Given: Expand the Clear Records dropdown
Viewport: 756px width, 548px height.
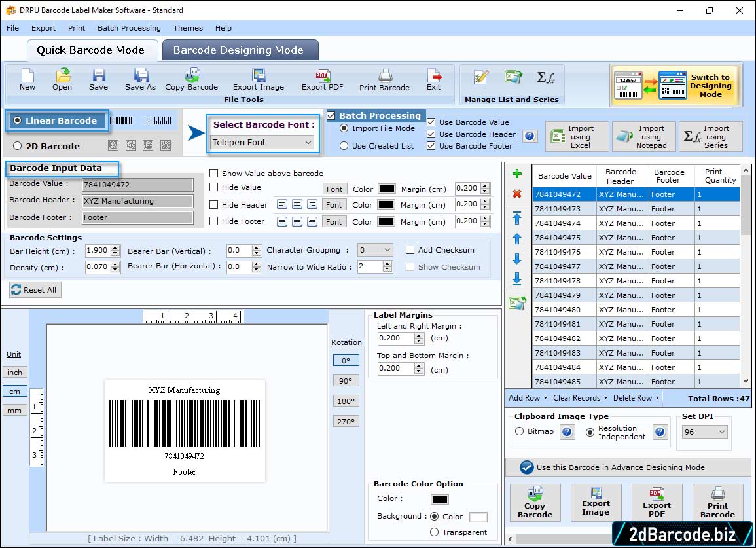Looking at the screenshot, I should point(581,398).
